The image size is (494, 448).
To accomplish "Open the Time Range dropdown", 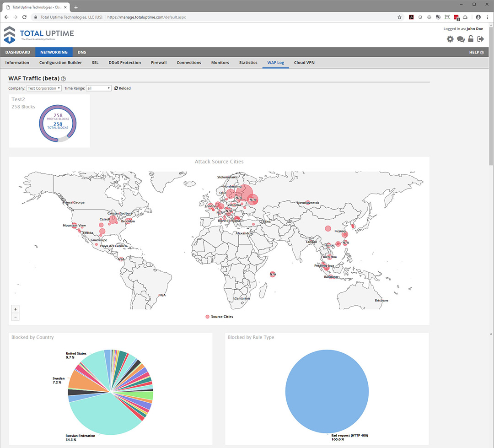I will click(x=99, y=88).
